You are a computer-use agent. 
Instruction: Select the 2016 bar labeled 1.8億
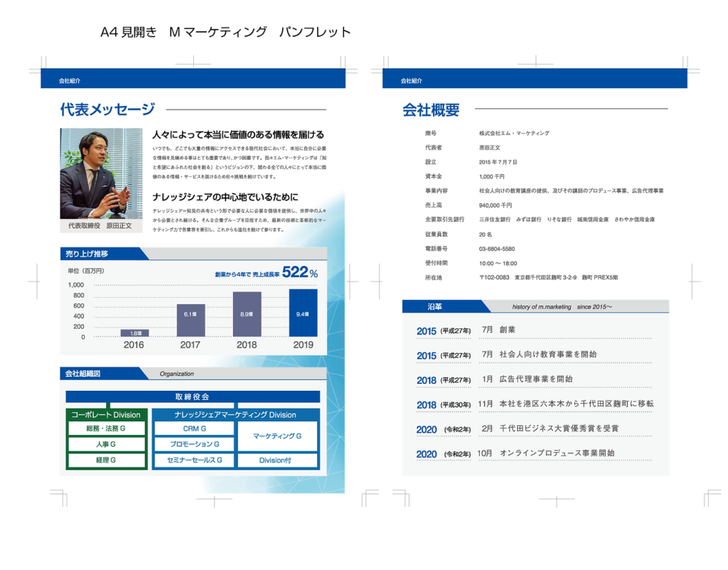click(134, 333)
